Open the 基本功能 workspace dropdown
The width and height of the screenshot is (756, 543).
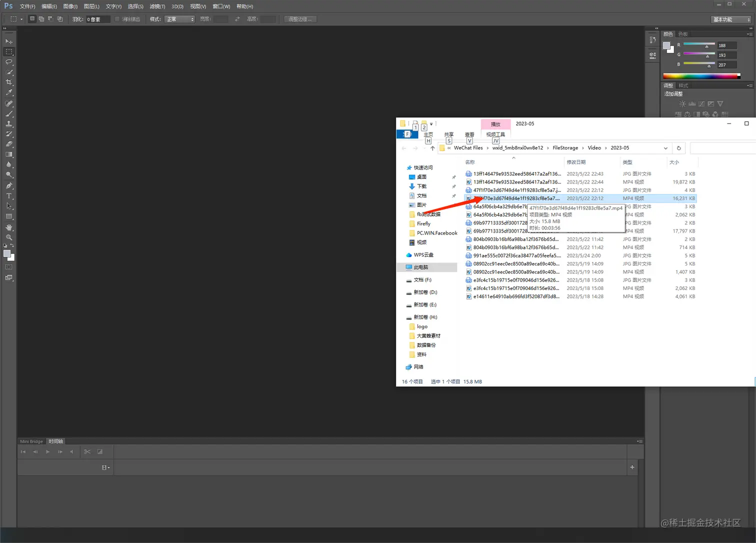[x=731, y=19]
